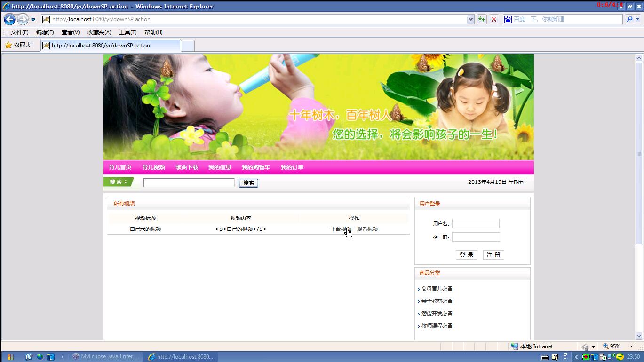Expand hidden system tray icons arrow
This screenshot has width=644, height=362.
(x=576, y=357)
